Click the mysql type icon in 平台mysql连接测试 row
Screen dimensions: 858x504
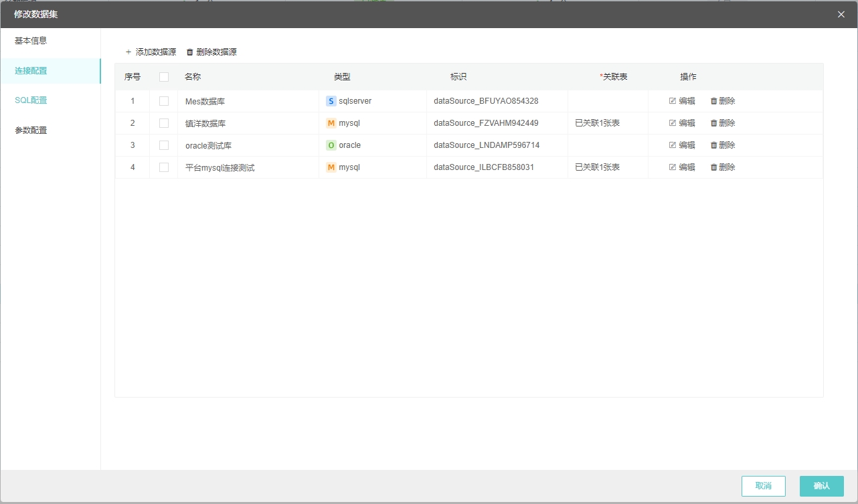pos(331,167)
